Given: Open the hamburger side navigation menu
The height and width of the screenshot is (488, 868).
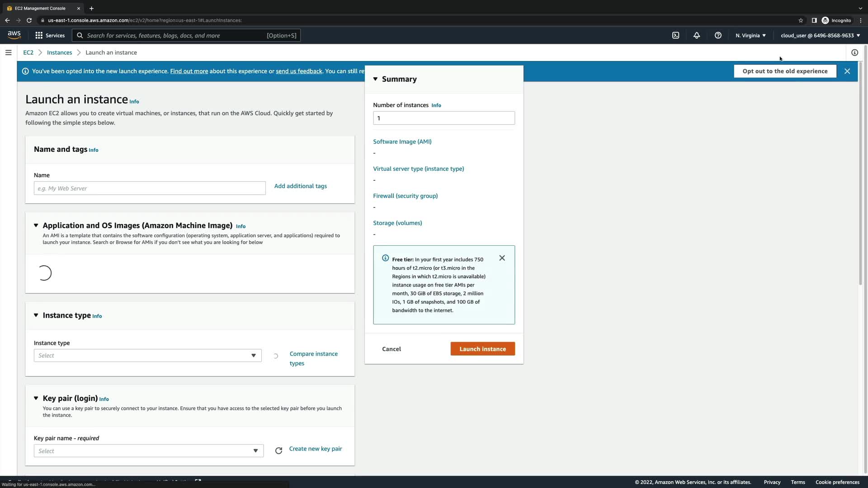Looking at the screenshot, I should pyautogui.click(x=8, y=52).
